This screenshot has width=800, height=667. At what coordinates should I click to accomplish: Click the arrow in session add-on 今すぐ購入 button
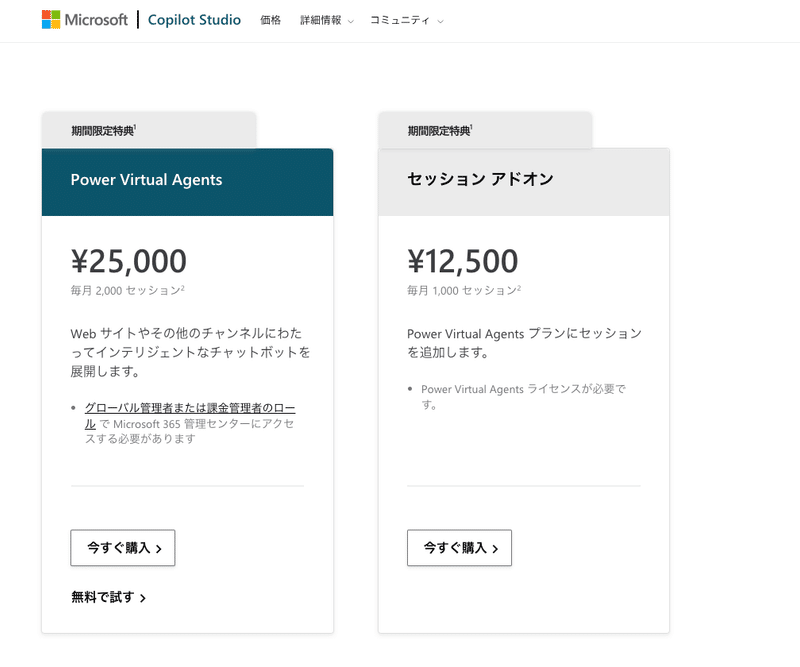[495, 549]
